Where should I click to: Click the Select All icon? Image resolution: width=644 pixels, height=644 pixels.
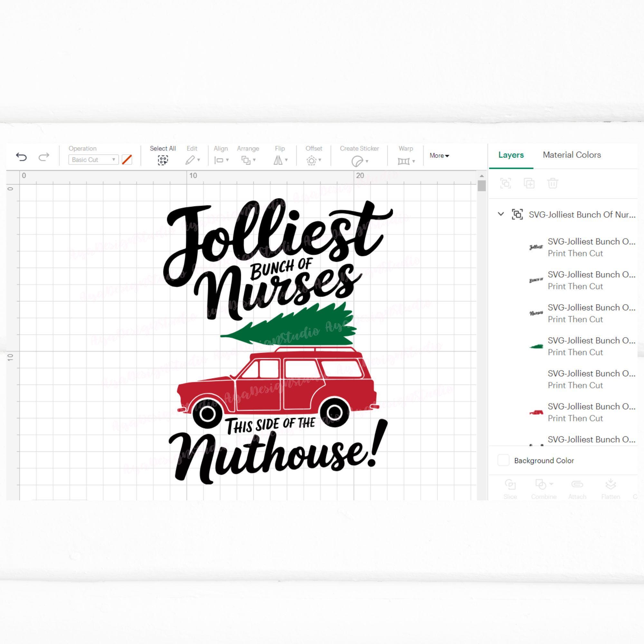[163, 160]
